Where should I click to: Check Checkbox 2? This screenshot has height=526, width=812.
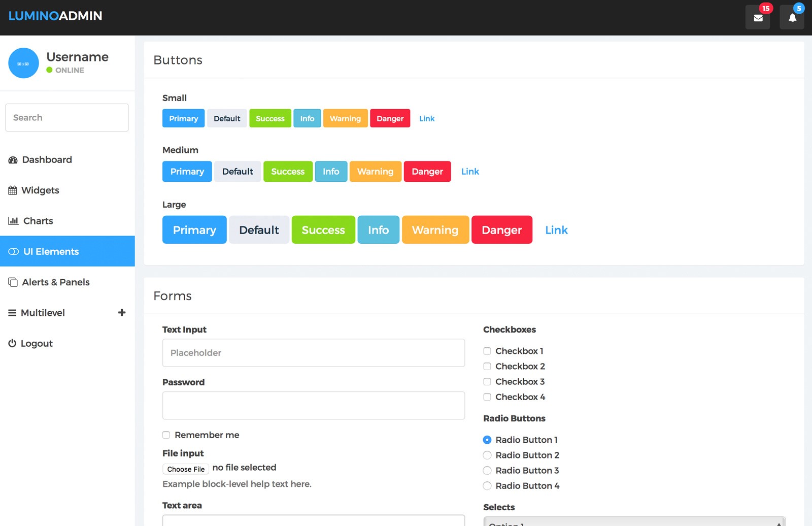[487, 366]
